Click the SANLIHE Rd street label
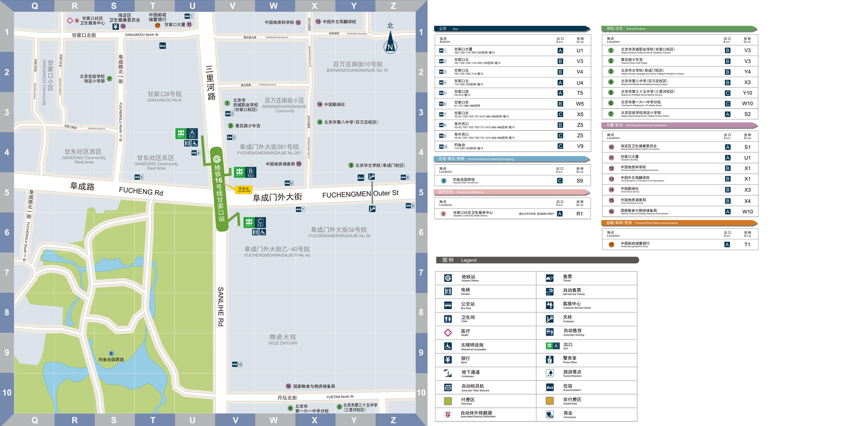The width and height of the screenshot is (868, 426). click(221, 307)
